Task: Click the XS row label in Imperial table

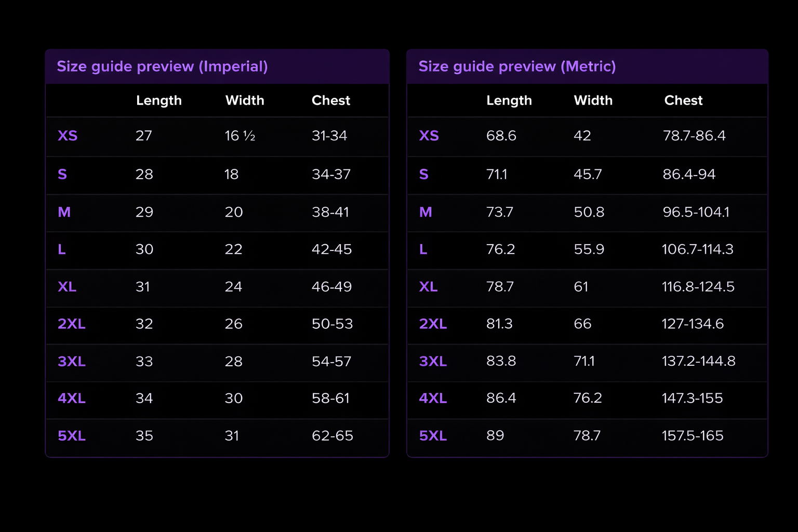Action: tap(68, 136)
